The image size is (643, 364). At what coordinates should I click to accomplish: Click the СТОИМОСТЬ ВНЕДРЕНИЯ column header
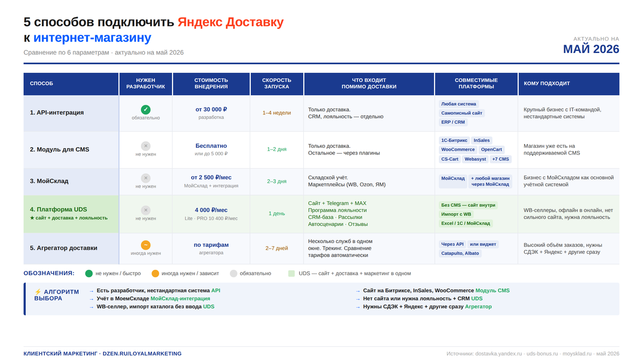tap(211, 84)
